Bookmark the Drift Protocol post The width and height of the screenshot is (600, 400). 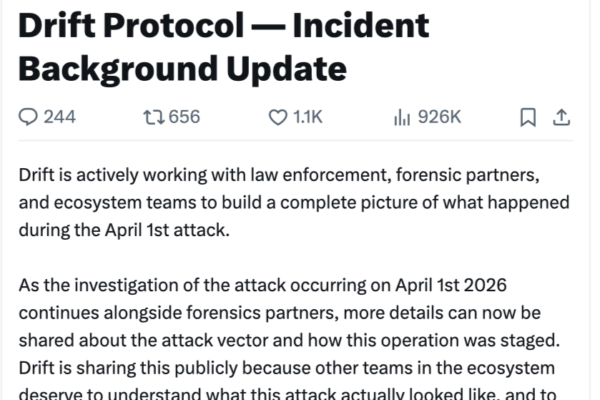528,117
